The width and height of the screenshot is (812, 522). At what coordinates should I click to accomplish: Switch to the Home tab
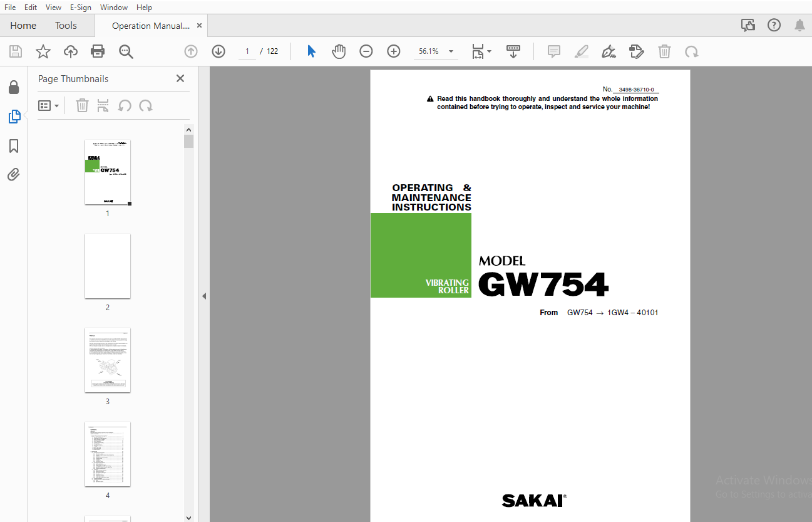(23, 26)
